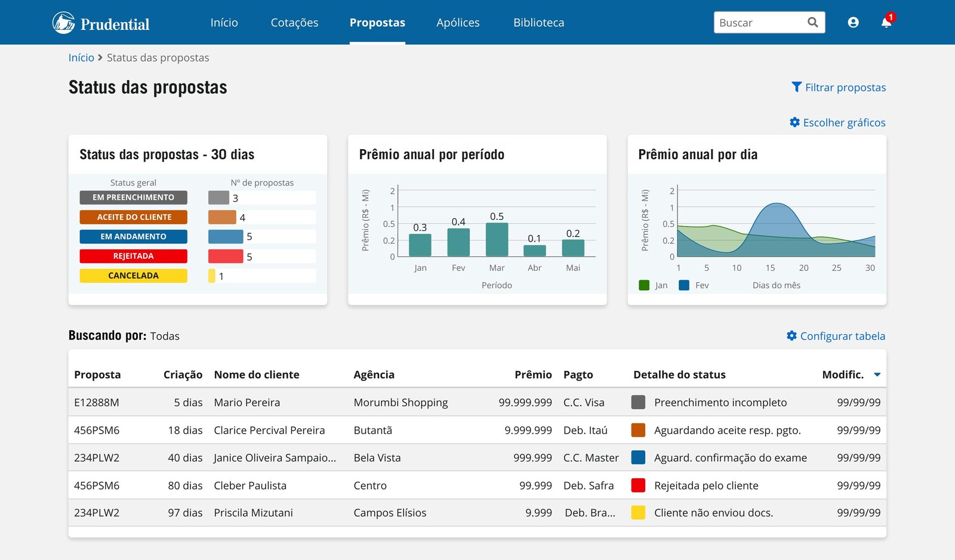The height and width of the screenshot is (560, 955).
Task: Click the Abr bar in chart
Action: click(535, 250)
